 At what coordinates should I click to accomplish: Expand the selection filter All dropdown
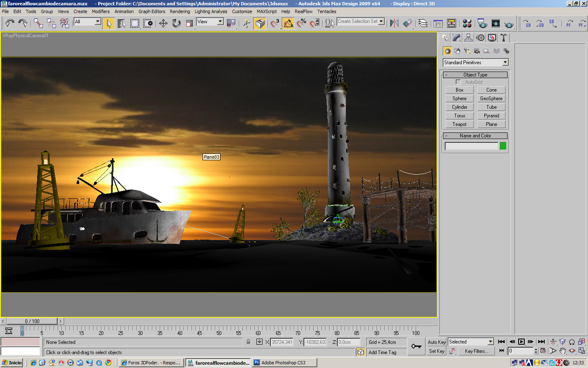click(98, 22)
